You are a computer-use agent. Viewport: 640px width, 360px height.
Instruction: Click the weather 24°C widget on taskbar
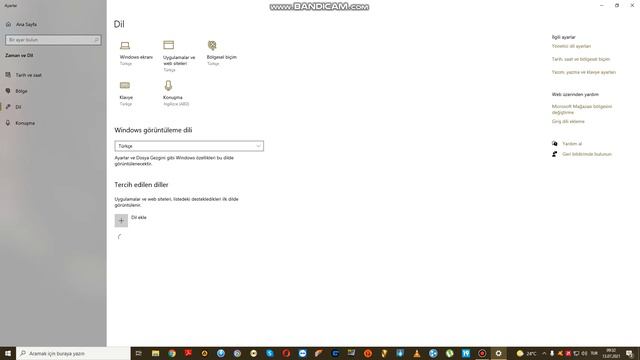[x=527, y=353]
